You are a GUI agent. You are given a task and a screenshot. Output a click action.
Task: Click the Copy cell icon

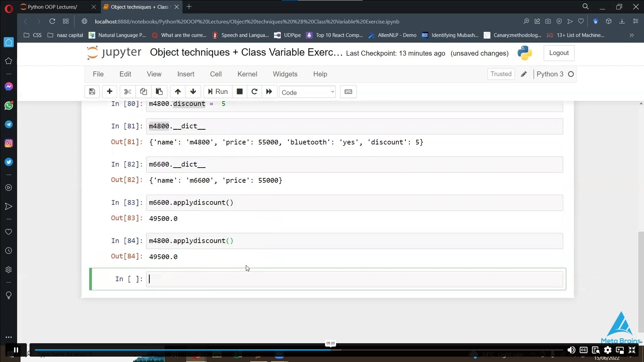click(143, 92)
